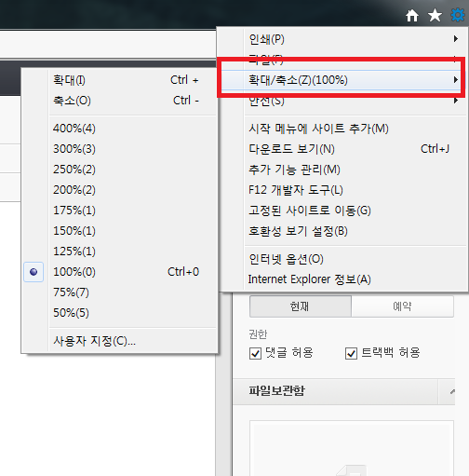Select the 100%(0) zoom radio option
Viewport: 469px width, 476px height.
(x=119, y=272)
